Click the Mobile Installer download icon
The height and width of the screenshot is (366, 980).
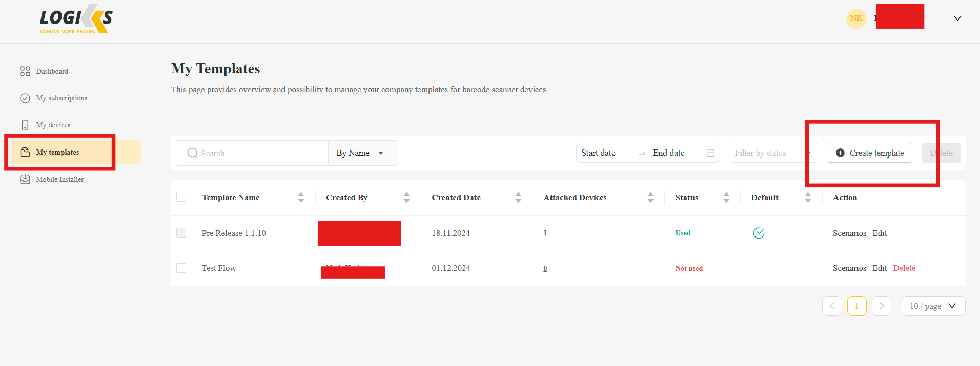tap(25, 179)
